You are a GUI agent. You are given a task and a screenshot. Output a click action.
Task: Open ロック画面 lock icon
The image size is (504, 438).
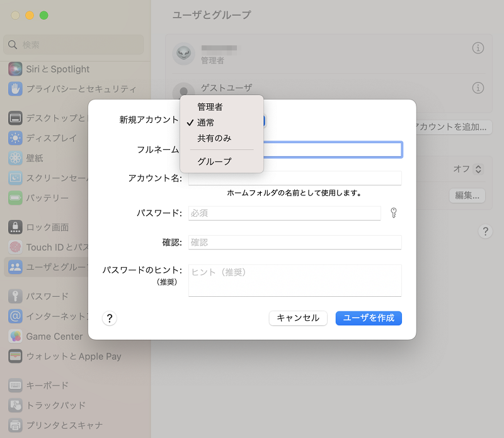click(x=15, y=227)
